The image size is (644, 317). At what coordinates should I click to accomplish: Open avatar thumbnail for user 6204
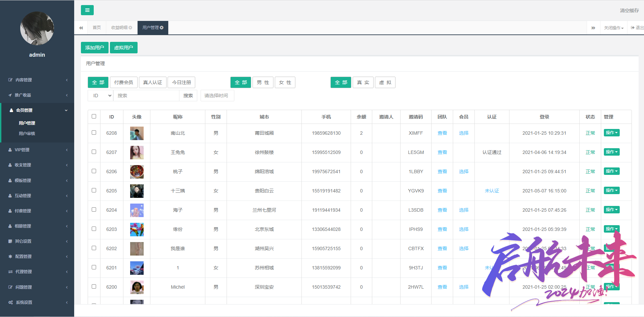137,210
